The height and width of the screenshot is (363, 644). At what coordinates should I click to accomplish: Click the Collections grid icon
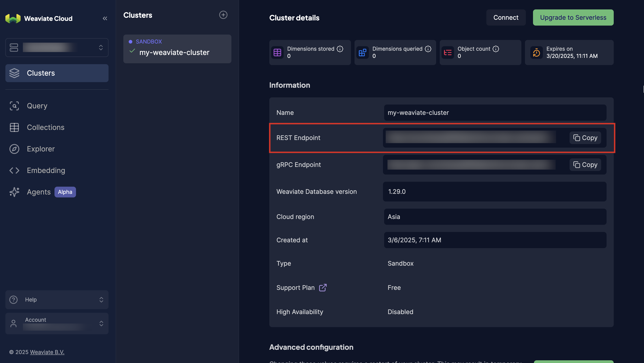pos(14,127)
